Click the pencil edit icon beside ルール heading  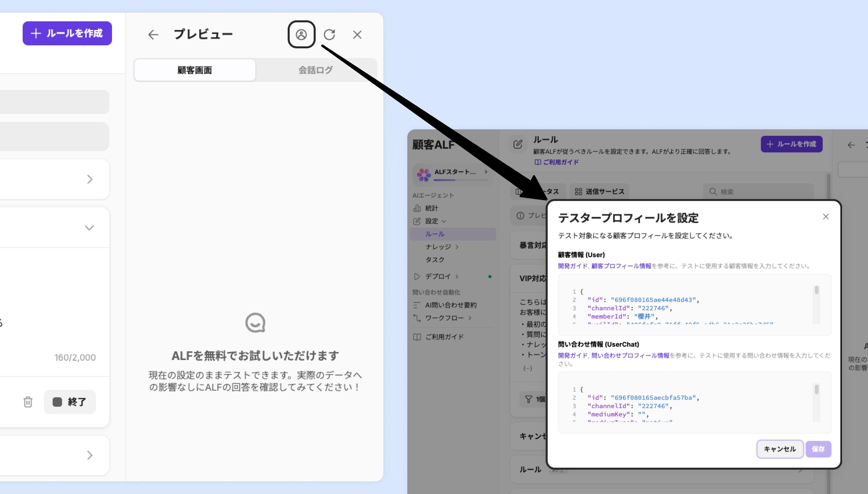(x=518, y=145)
